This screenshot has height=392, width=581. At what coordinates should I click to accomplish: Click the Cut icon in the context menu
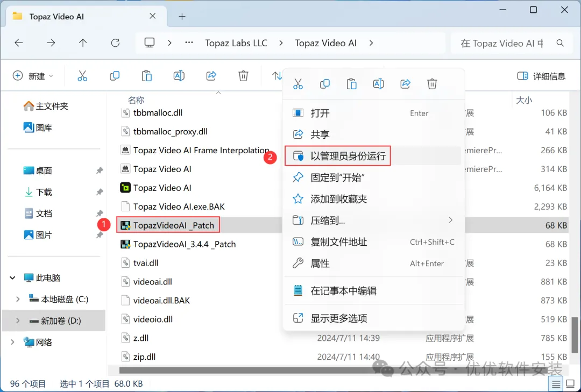(298, 84)
